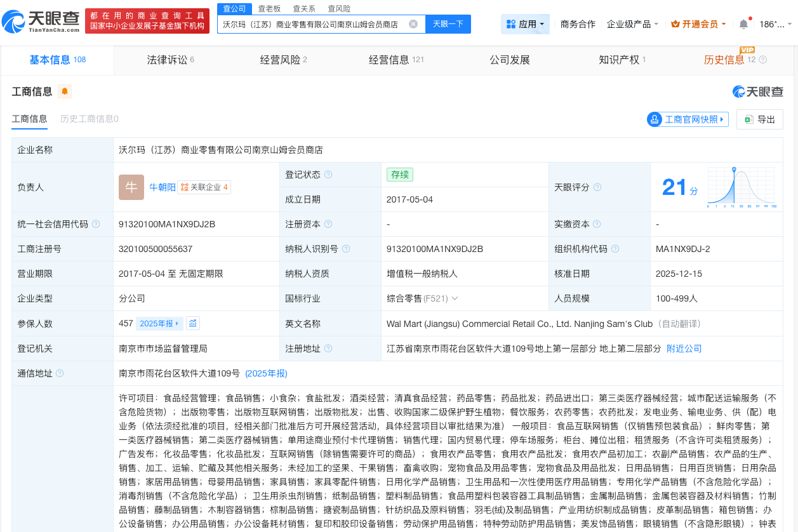This screenshot has width=798, height=532.
Task: Click the help icon next to 注册资本
Action: pos(328,224)
